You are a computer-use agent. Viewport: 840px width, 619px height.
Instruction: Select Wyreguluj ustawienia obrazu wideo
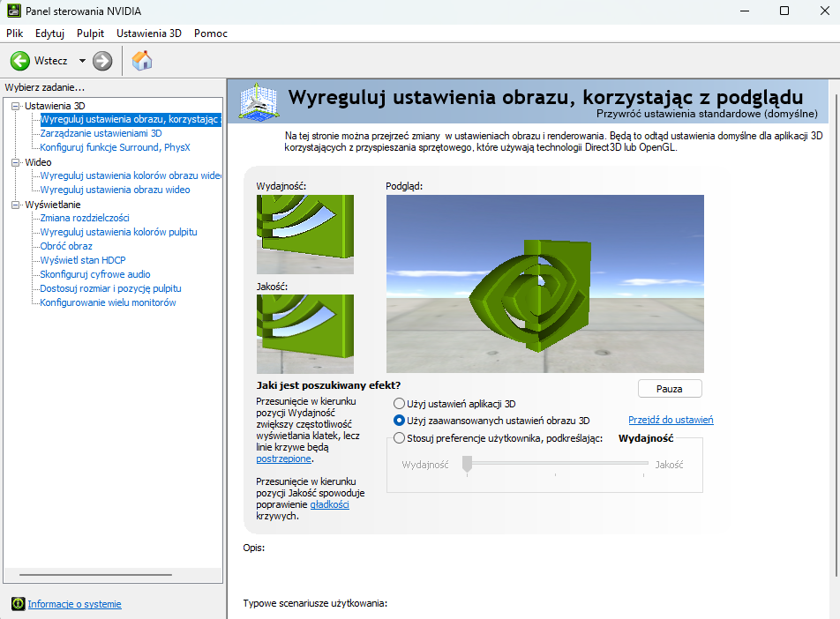(116, 190)
